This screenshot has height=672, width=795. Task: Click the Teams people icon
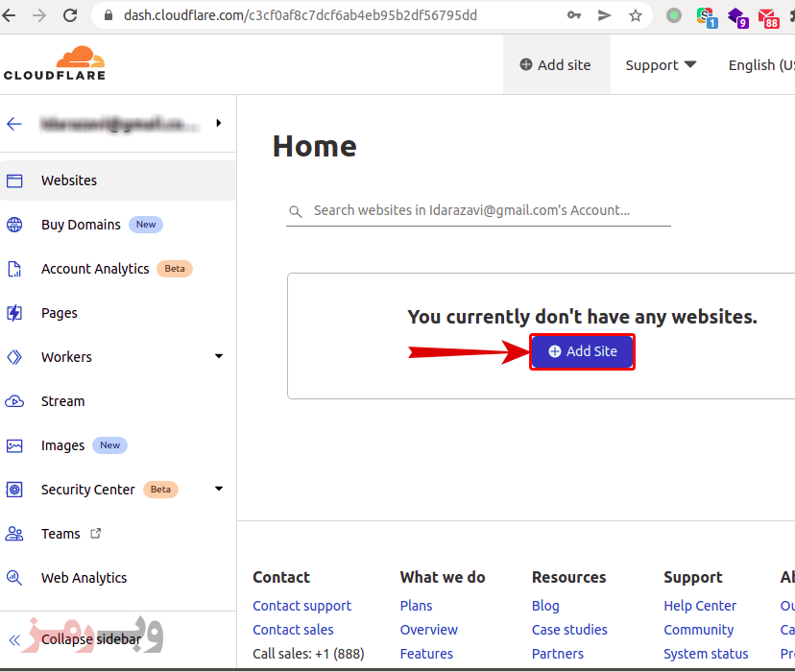click(14, 534)
